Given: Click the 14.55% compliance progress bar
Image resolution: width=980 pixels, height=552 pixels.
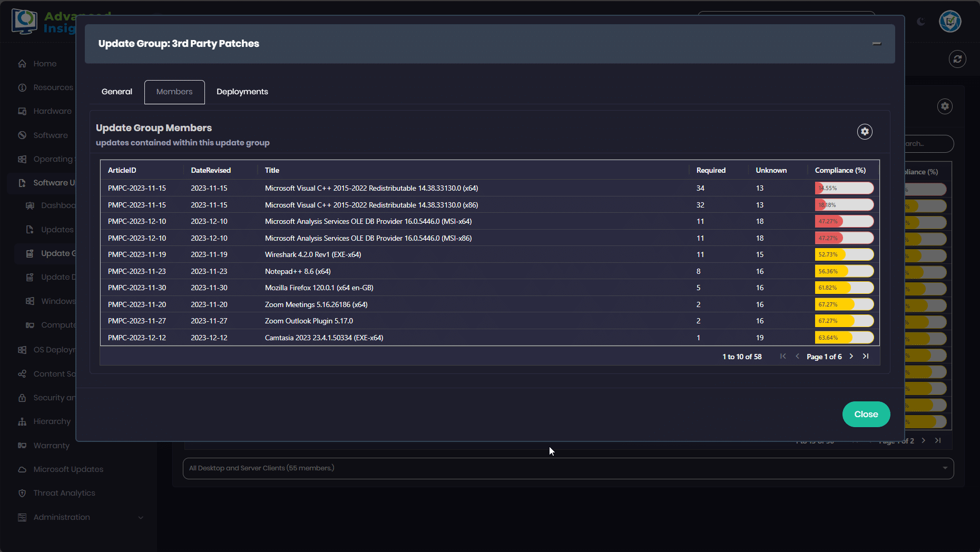Looking at the screenshot, I should 844,188.
